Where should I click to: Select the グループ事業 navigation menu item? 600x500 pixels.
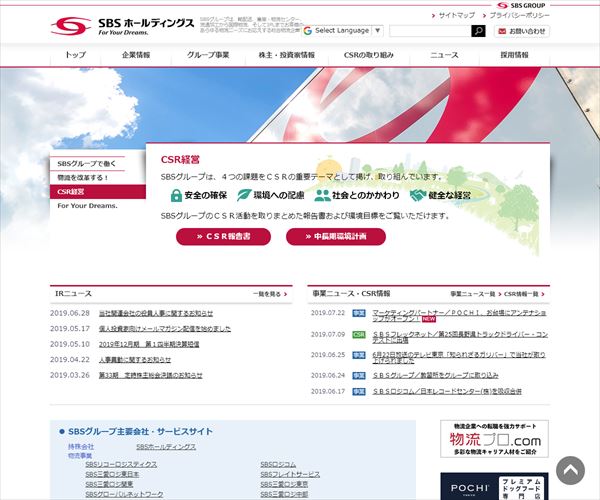(x=208, y=55)
